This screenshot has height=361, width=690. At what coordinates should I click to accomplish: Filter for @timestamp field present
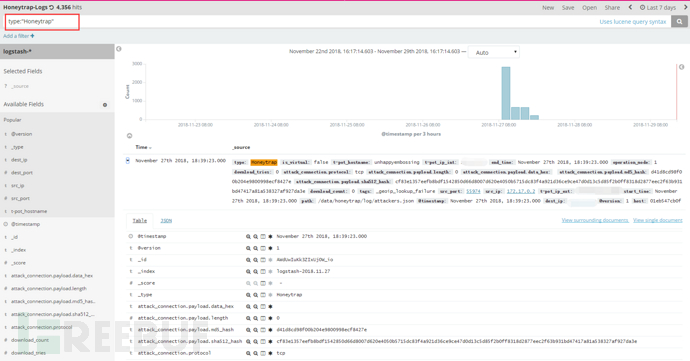tap(270, 236)
